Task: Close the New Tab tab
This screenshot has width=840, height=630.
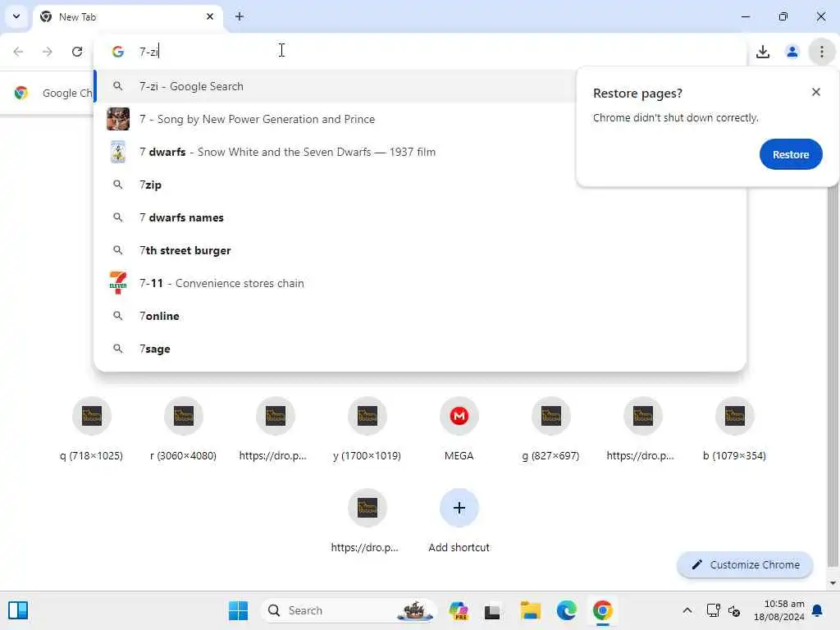Action: 210,16
